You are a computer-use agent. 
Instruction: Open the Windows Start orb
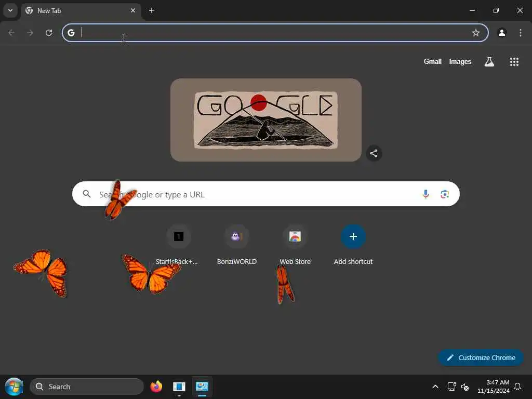pos(14,387)
